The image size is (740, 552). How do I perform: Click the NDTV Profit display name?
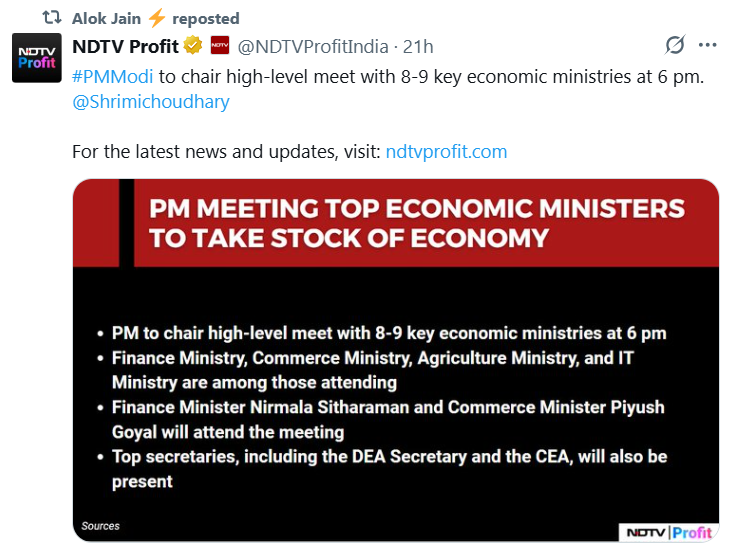pyautogui.click(x=125, y=47)
